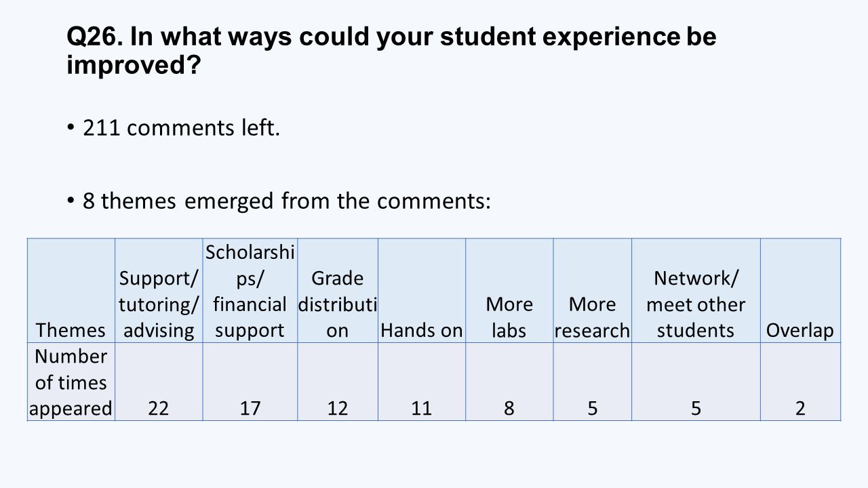Select the cell showing value 12
Viewport: 868px width, 488px height.
pyautogui.click(x=338, y=382)
